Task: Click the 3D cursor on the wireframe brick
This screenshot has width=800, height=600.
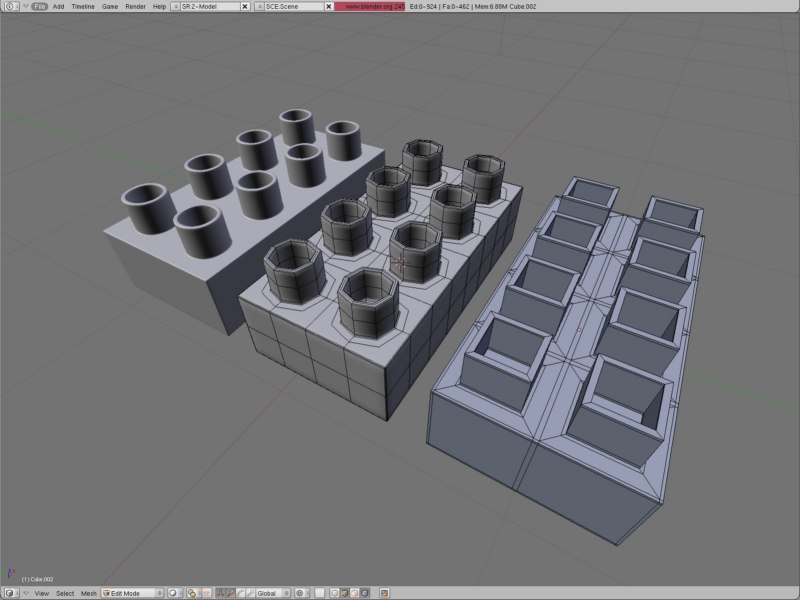Action: [401, 263]
